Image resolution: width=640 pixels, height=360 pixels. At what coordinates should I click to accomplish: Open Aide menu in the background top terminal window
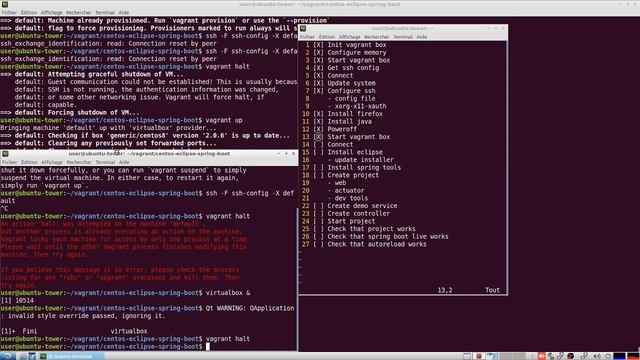click(x=124, y=13)
